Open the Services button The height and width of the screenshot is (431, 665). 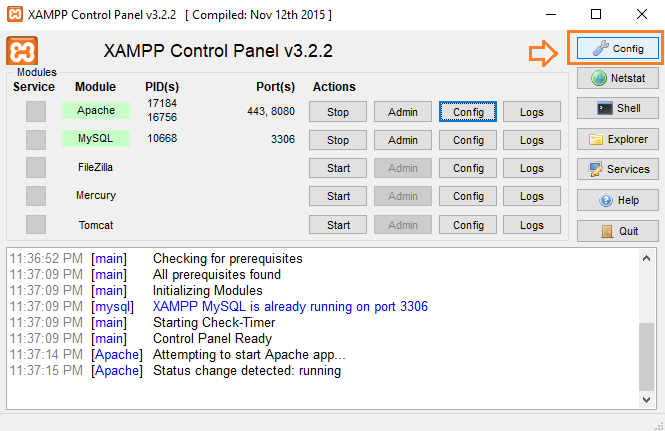pyautogui.click(x=618, y=169)
